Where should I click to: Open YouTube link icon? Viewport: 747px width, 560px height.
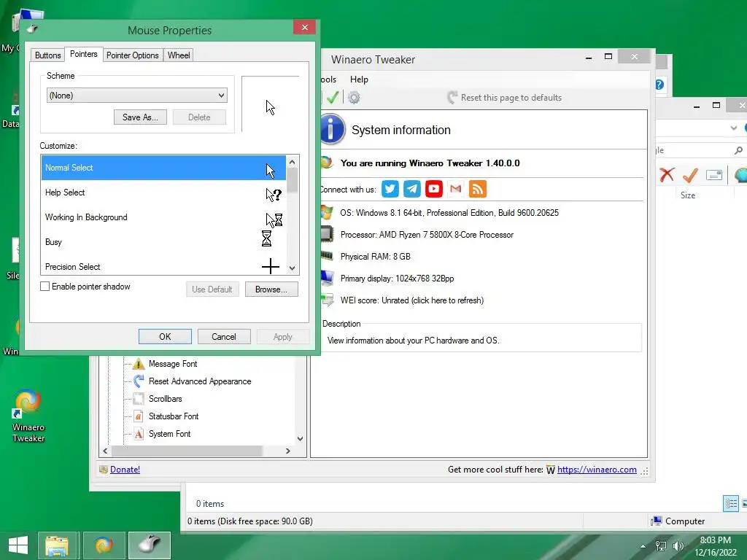pos(433,189)
